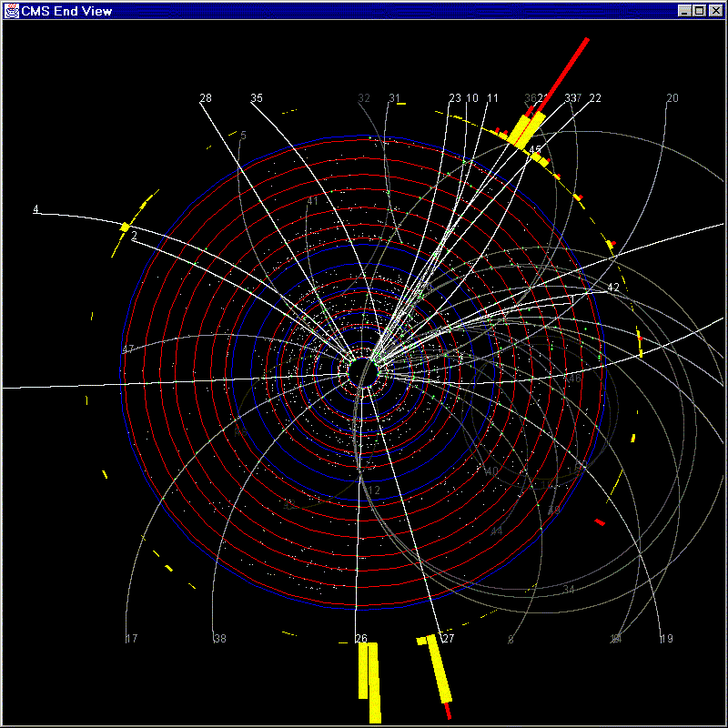Click track label 23 near the top
The image size is (728, 728).
(x=455, y=98)
